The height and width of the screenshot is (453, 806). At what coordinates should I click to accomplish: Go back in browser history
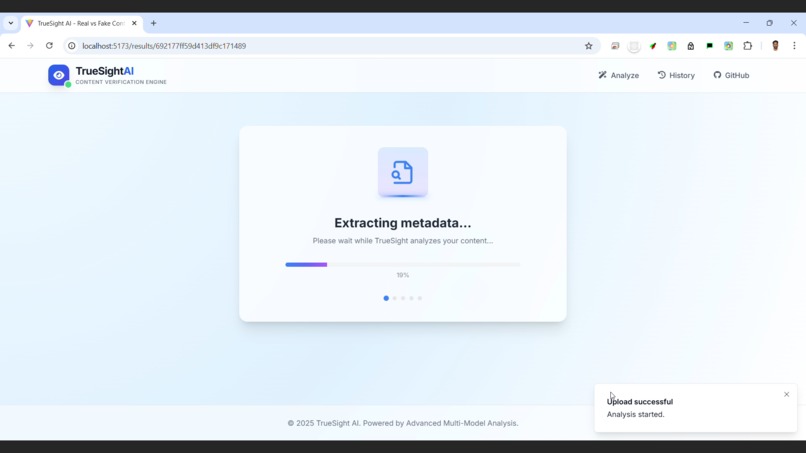11,46
